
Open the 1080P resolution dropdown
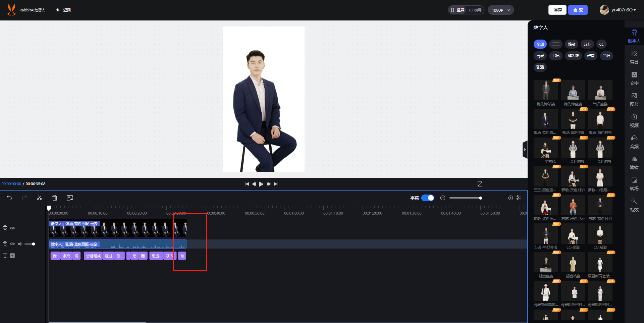pyautogui.click(x=501, y=10)
